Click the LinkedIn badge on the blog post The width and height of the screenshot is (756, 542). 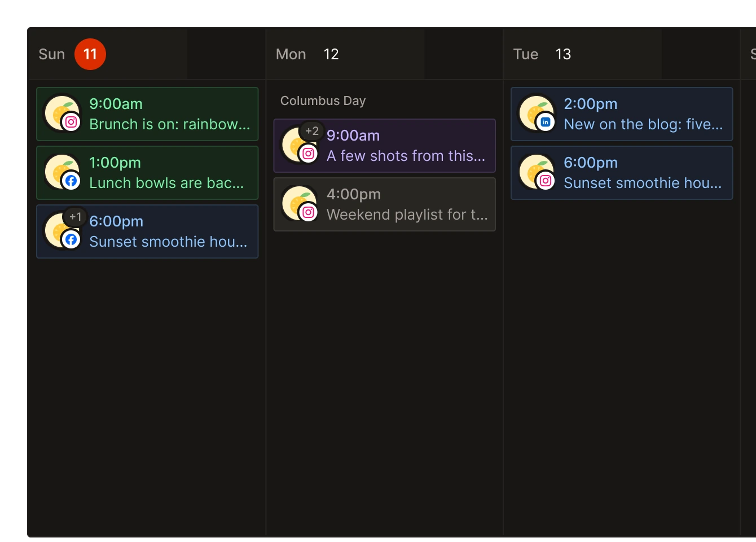point(546,122)
